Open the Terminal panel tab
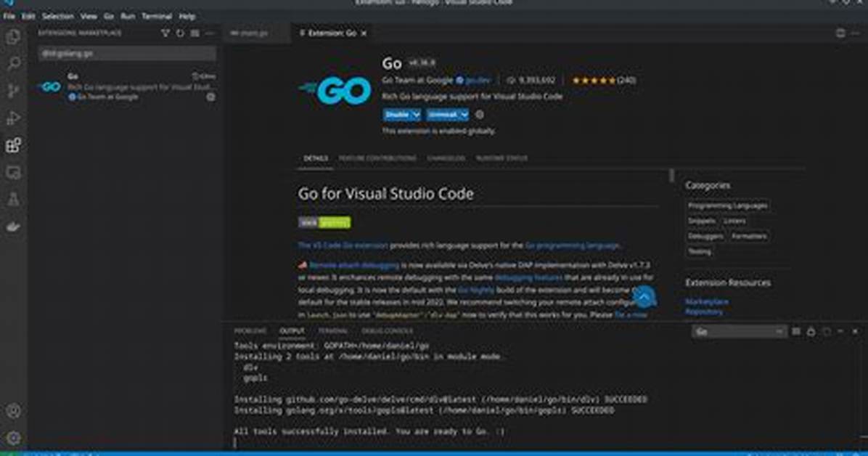 [332, 331]
